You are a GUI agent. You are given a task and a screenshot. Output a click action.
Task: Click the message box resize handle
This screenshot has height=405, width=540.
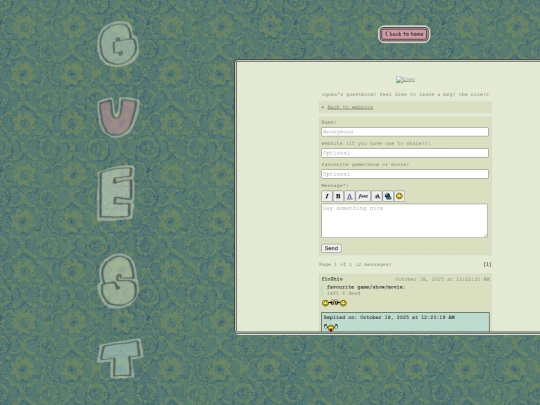(x=486, y=236)
